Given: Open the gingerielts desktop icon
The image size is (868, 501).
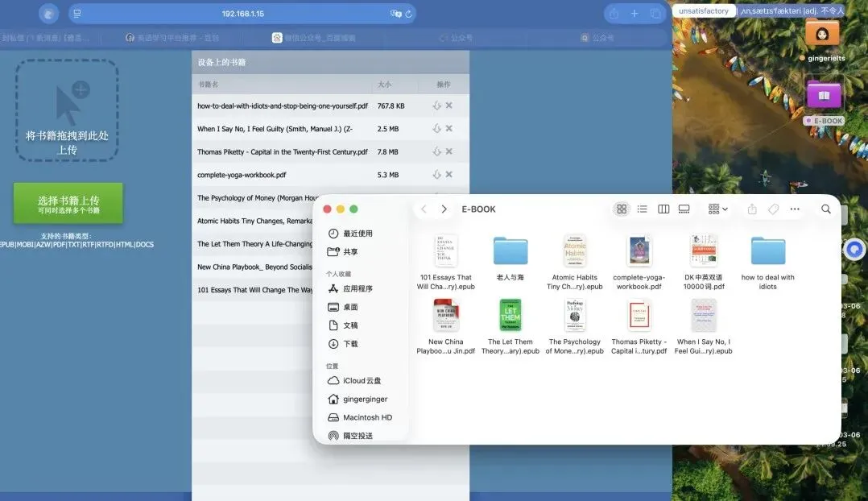Looking at the screenshot, I should [x=823, y=39].
